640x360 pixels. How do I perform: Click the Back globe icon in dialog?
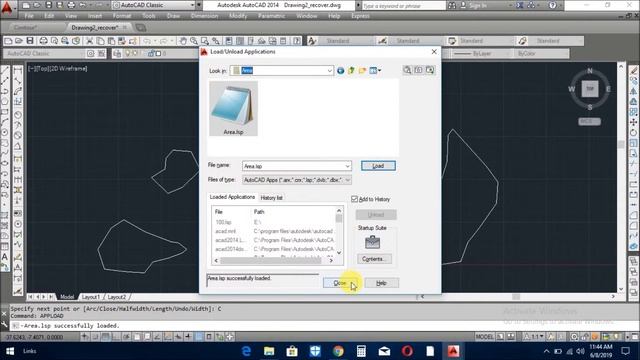click(340, 71)
